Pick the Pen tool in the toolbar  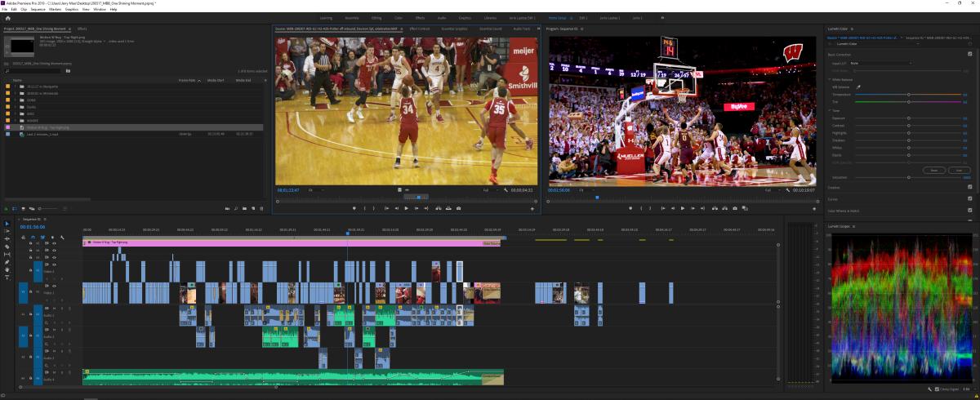[x=7, y=262]
